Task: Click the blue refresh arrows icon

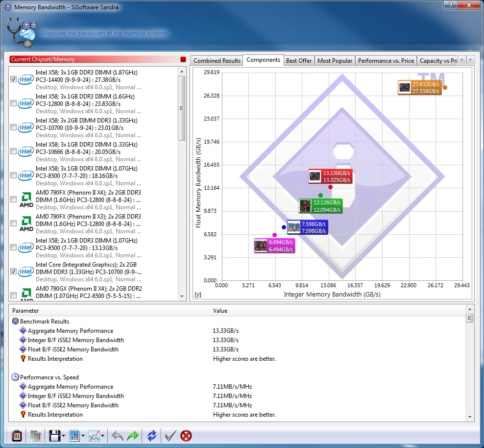Action: point(152,436)
